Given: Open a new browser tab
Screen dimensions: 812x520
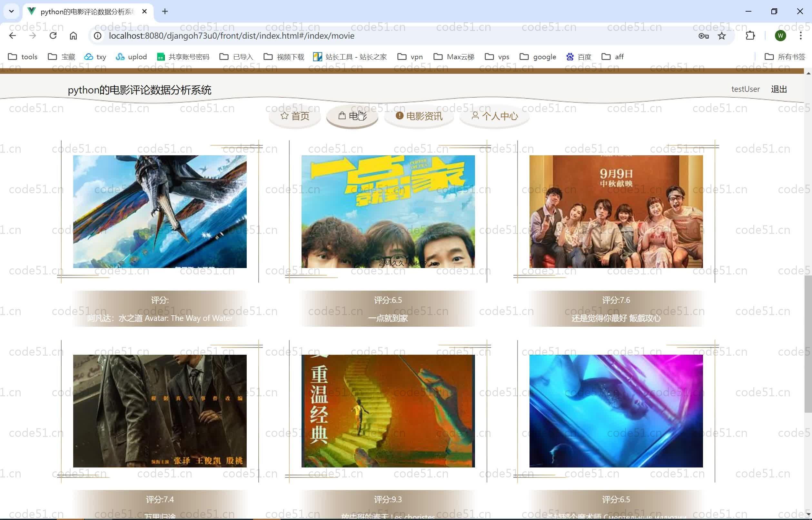Looking at the screenshot, I should coord(165,12).
